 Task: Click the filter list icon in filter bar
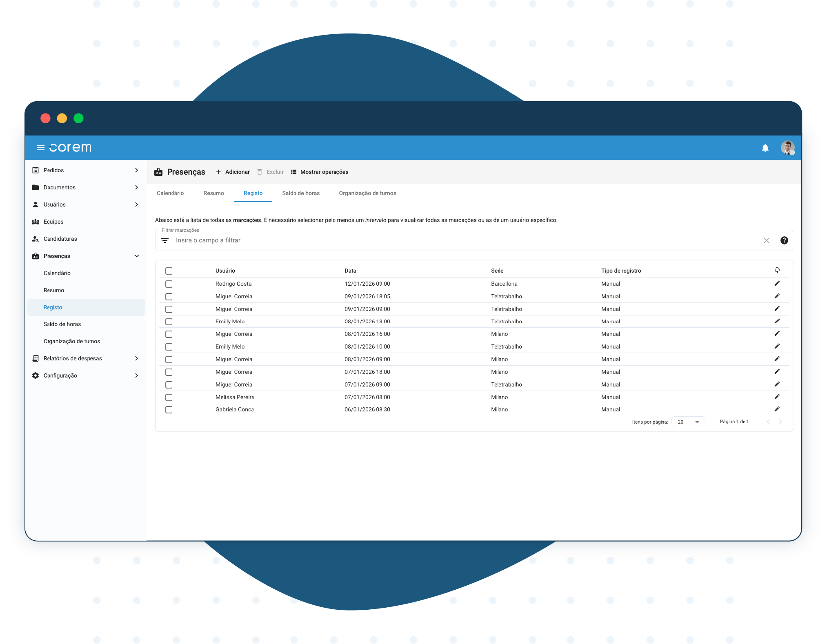(165, 240)
